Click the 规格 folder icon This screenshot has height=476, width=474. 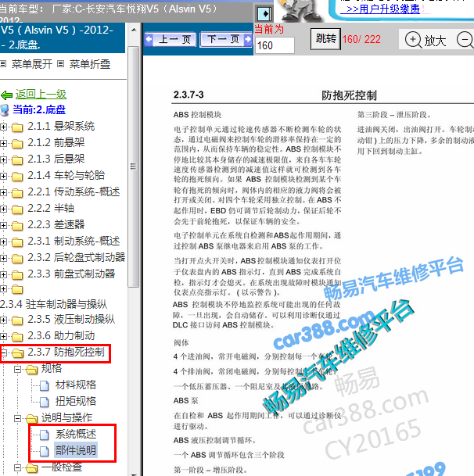coord(31,370)
